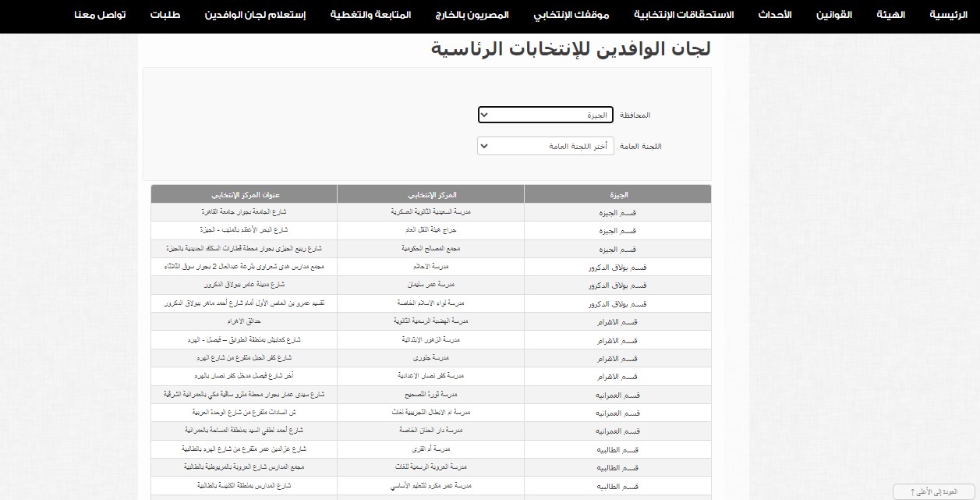
Task: Click طلبات in the top menu
Action: tap(165, 15)
